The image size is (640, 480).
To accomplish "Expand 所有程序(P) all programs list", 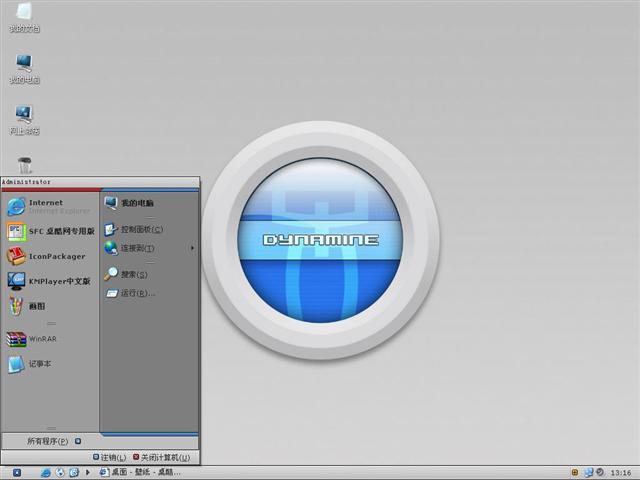I will click(53, 441).
